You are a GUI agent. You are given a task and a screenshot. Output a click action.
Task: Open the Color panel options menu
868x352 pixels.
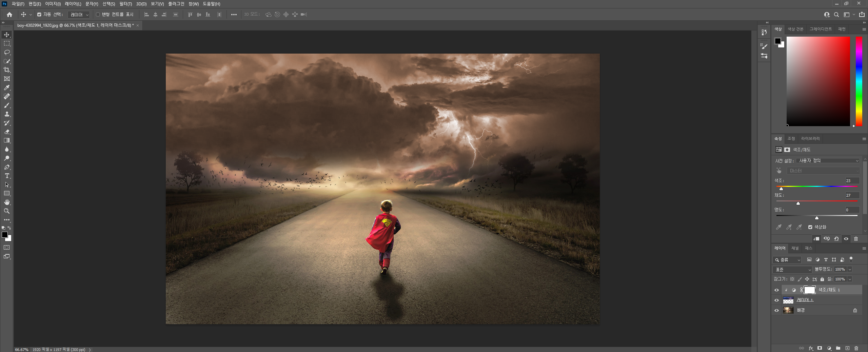tap(864, 30)
